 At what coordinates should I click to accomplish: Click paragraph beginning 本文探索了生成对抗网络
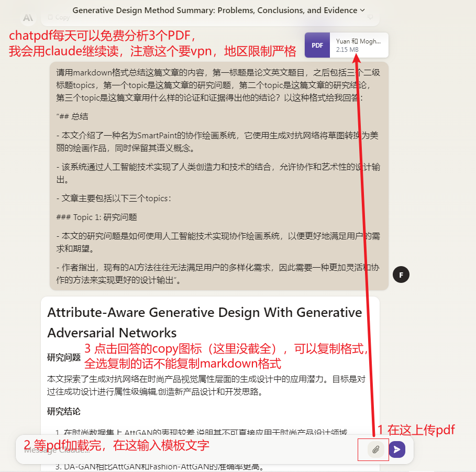pyautogui.click(x=206, y=385)
